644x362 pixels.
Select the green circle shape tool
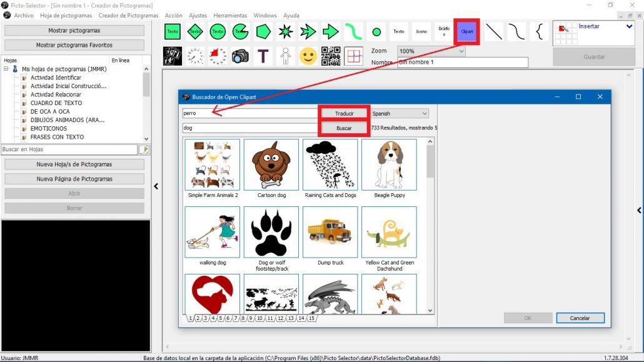375,31
